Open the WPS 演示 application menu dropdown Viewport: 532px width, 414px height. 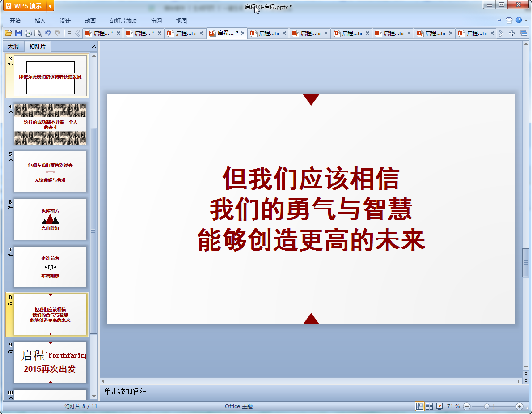click(x=50, y=6)
